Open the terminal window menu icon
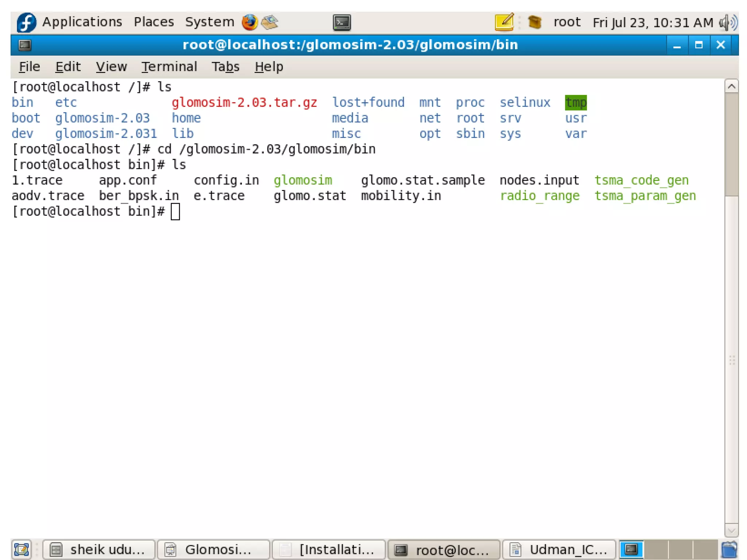Viewport: 747px width, 560px height. pyautogui.click(x=25, y=45)
